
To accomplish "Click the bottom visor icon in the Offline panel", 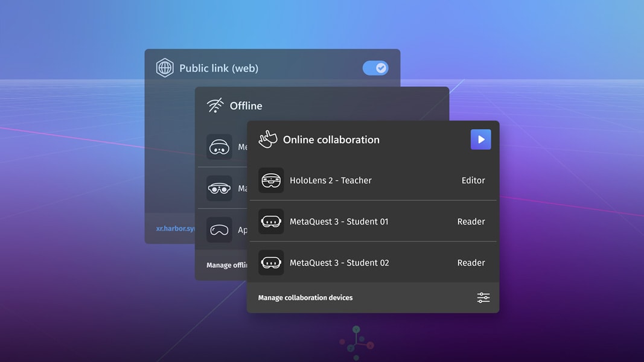I will (219, 230).
